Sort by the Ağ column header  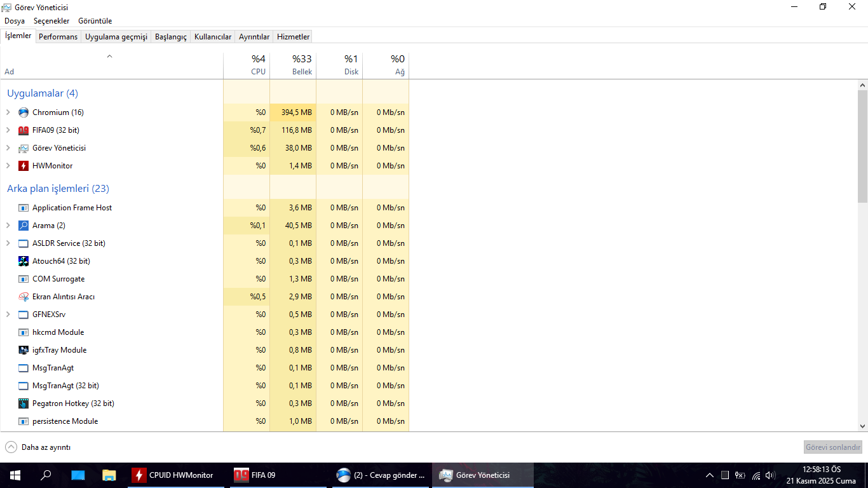click(386, 65)
